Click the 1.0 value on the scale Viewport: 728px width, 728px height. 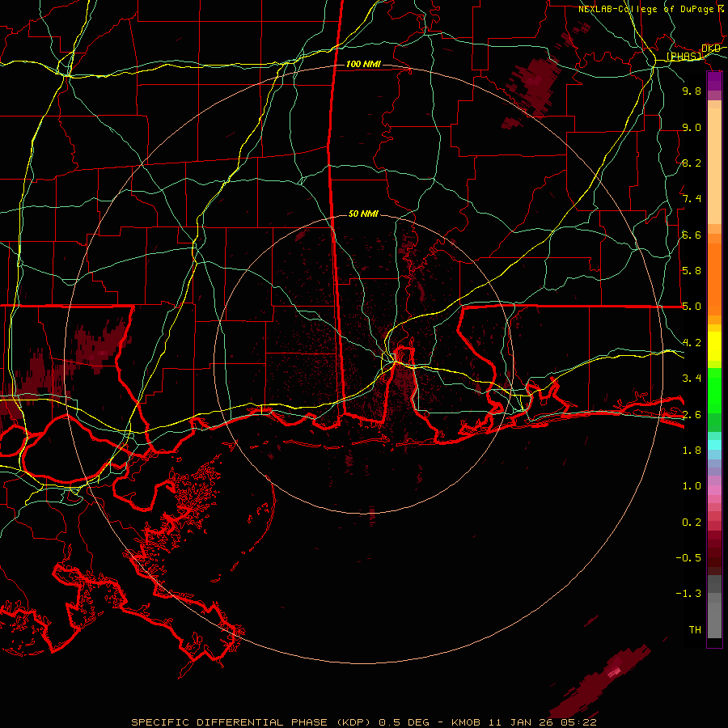[x=692, y=486]
